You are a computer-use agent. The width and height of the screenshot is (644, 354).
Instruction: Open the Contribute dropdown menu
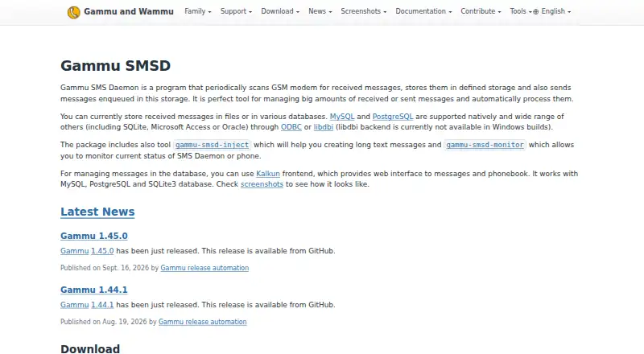tap(481, 11)
